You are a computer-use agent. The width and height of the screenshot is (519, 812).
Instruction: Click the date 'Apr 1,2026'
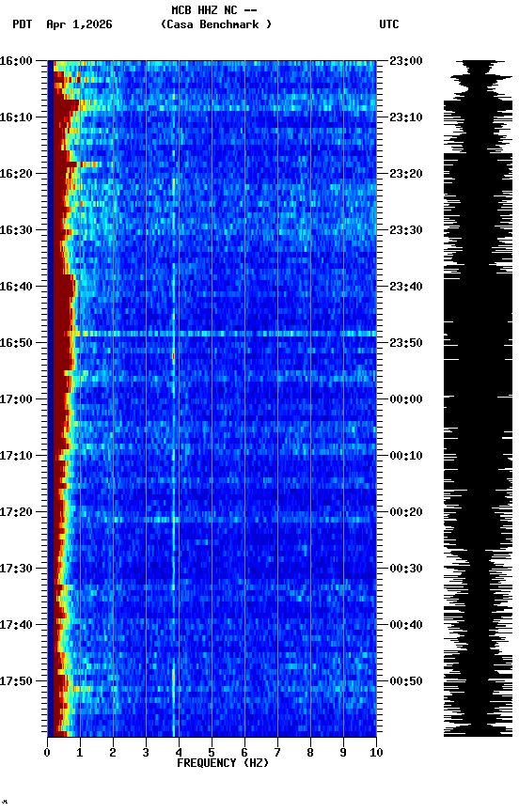(x=79, y=24)
